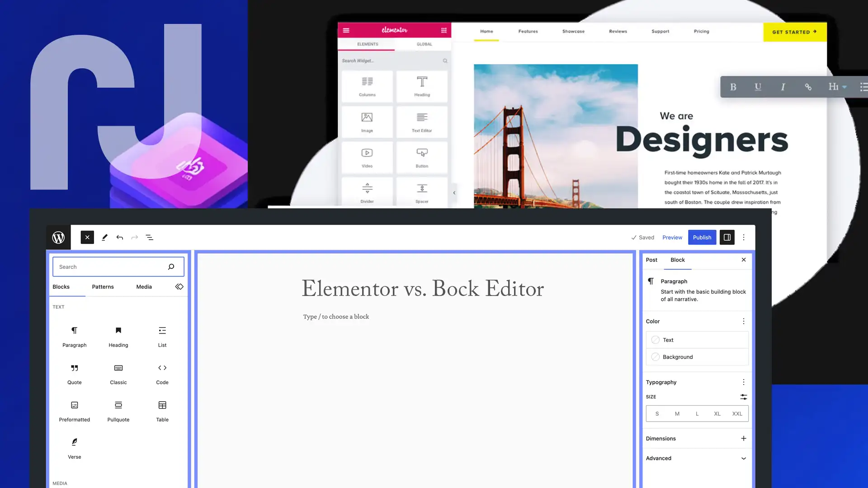Click the synced patterns diamond icon

pos(179,286)
